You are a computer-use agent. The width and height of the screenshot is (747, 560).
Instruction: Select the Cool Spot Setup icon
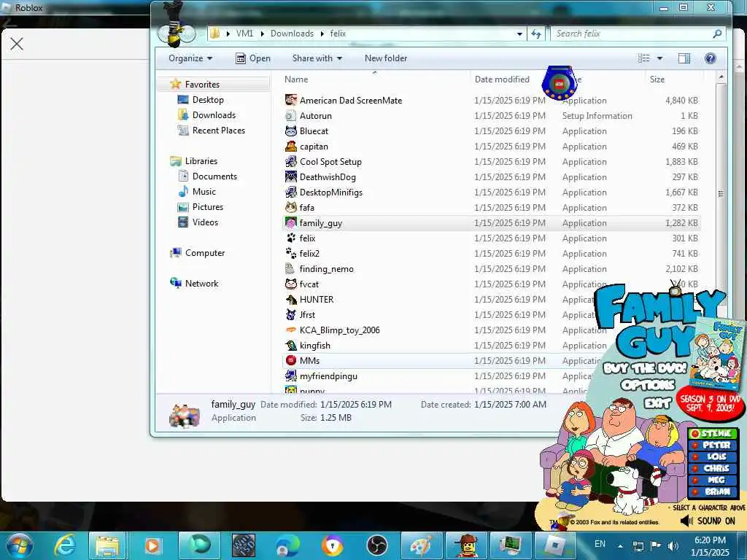click(x=290, y=161)
